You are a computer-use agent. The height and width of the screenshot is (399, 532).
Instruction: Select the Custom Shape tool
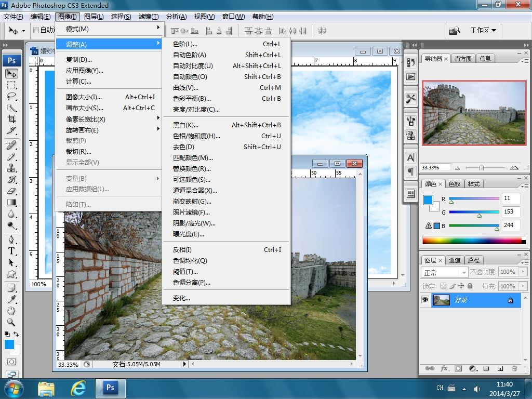click(11, 274)
